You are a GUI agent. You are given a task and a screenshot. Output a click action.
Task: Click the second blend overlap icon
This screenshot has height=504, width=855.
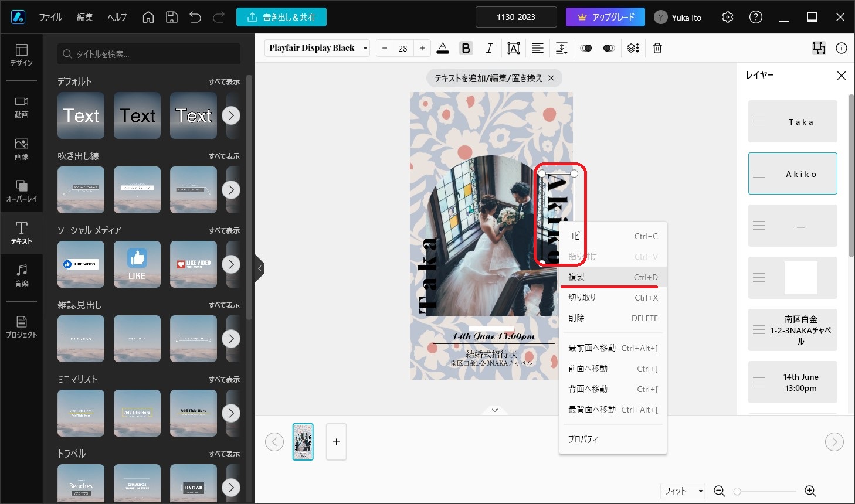click(x=609, y=48)
